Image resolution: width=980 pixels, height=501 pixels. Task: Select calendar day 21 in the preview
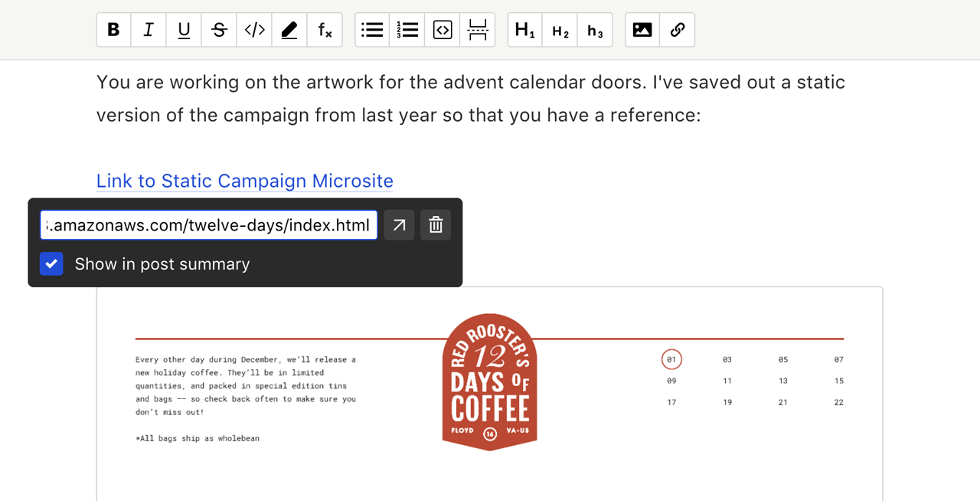tap(783, 402)
